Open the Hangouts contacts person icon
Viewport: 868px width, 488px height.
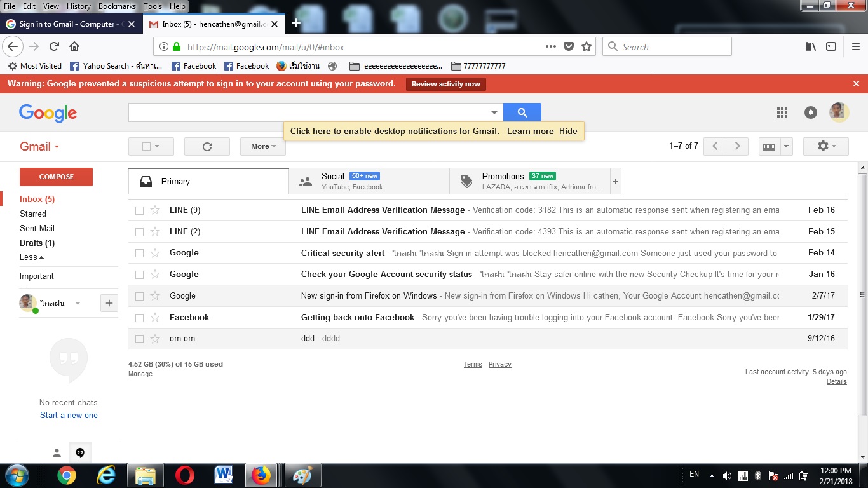tap(57, 452)
